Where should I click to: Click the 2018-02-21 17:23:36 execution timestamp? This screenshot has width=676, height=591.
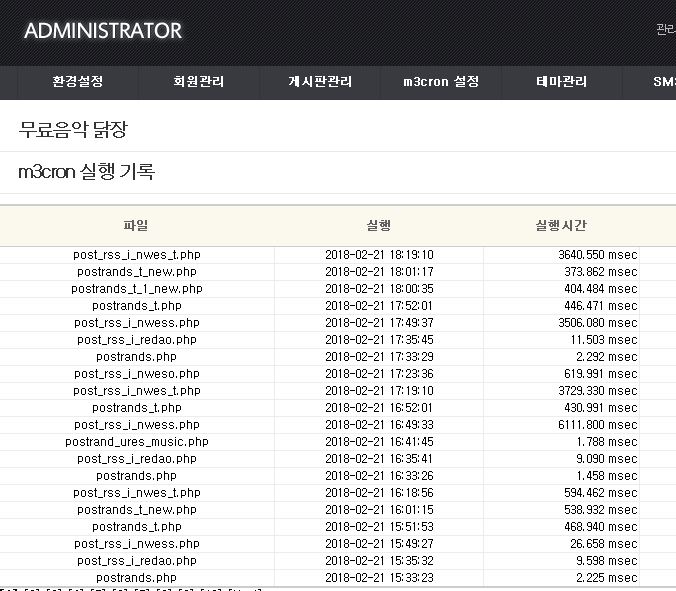pyautogui.click(x=379, y=374)
